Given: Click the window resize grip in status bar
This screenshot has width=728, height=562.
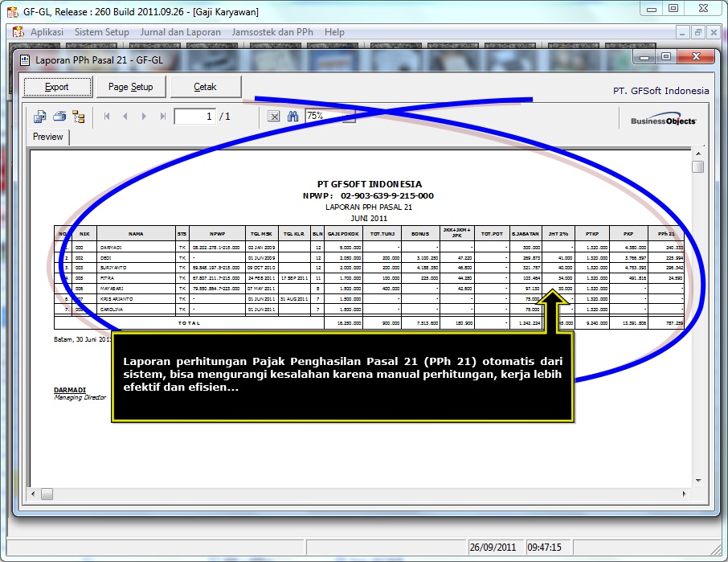Looking at the screenshot, I should (715, 549).
